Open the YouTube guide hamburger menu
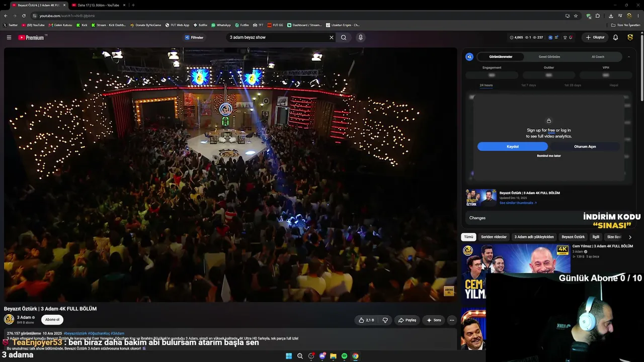 click(9, 37)
